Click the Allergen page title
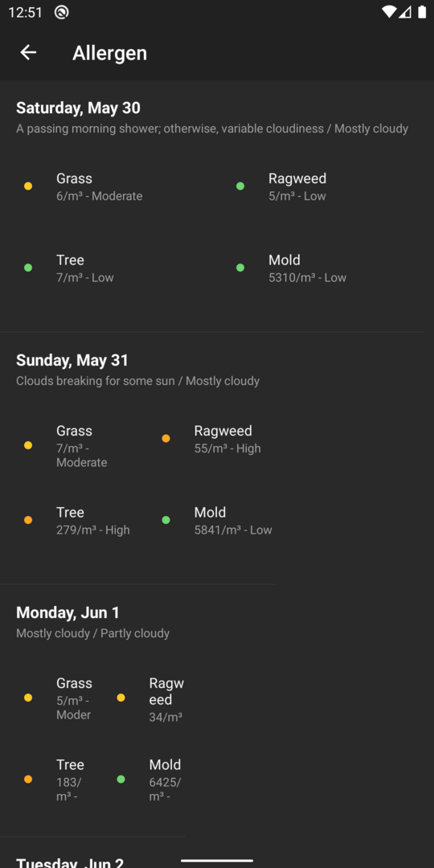Image resolution: width=434 pixels, height=868 pixels. coord(109,53)
